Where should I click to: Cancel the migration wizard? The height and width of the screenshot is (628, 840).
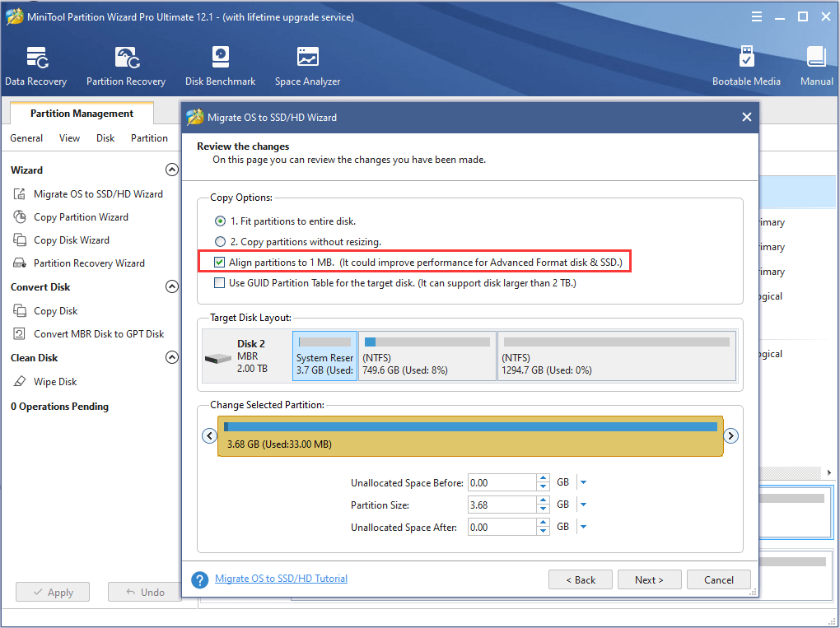click(x=719, y=579)
